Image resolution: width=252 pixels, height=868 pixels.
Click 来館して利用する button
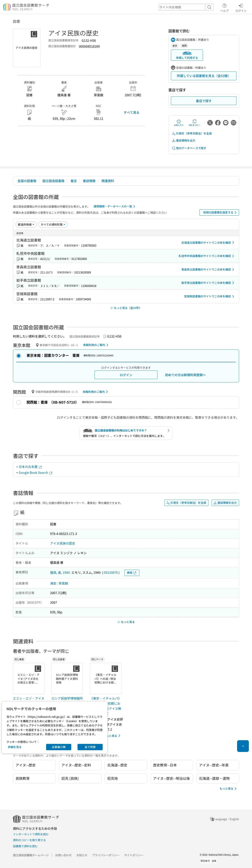(x=187, y=55)
